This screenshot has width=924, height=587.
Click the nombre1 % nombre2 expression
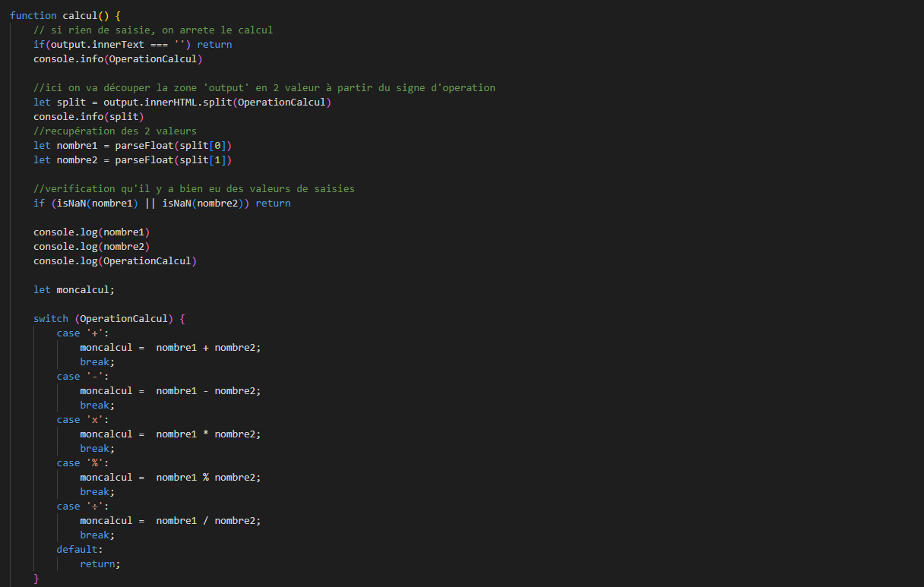point(207,477)
